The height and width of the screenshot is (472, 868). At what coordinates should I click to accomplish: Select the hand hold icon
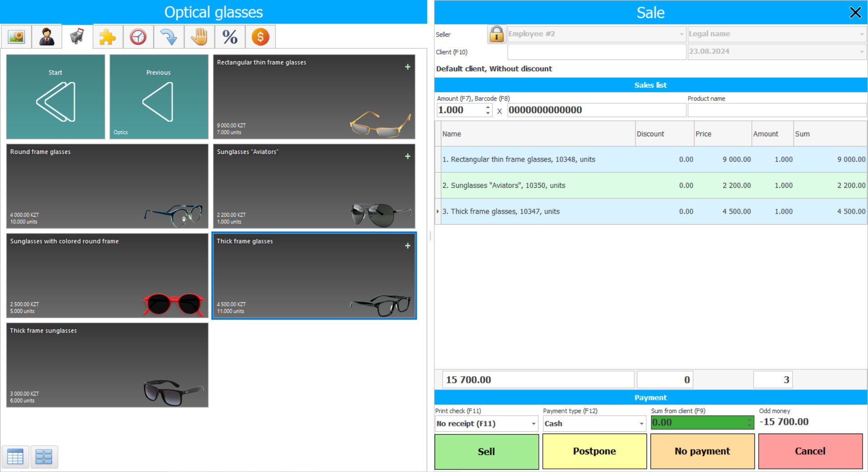(x=199, y=36)
